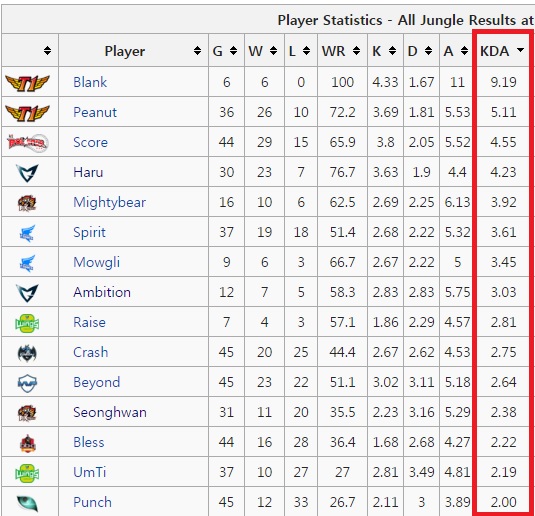
Task: Toggle KDA column sort order
Action: coord(520,50)
